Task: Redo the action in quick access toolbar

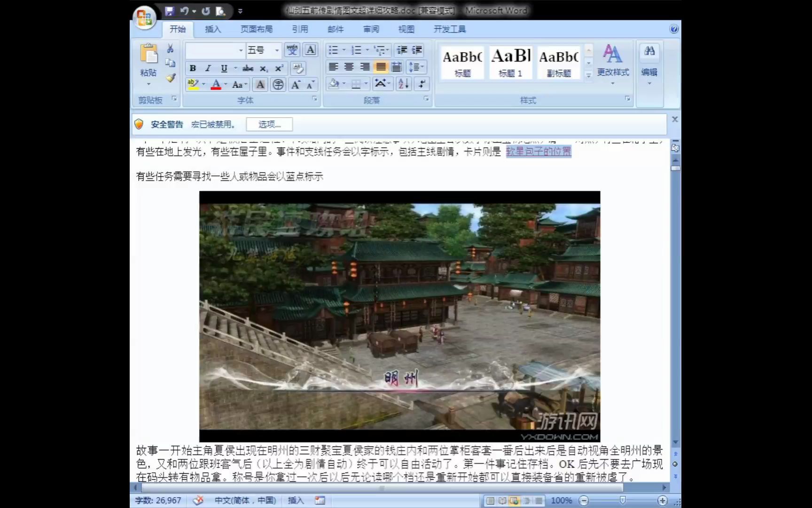Action: click(x=206, y=11)
